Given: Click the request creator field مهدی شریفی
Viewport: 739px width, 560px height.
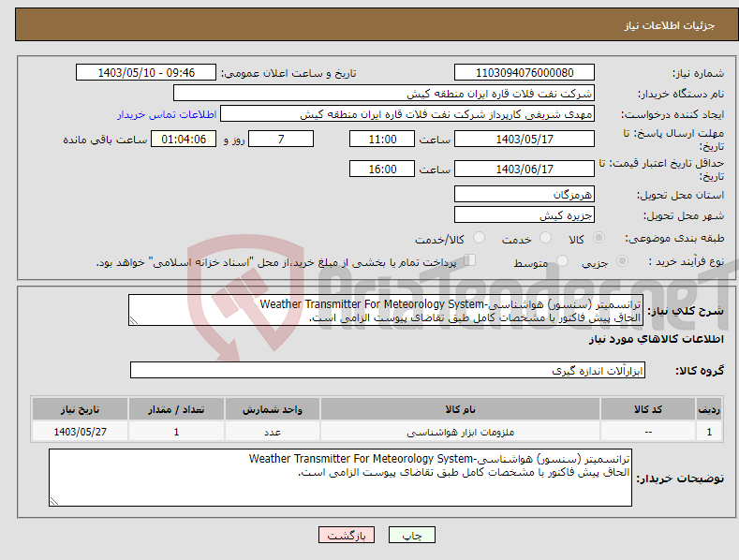Looking at the screenshot, I should [x=407, y=113].
